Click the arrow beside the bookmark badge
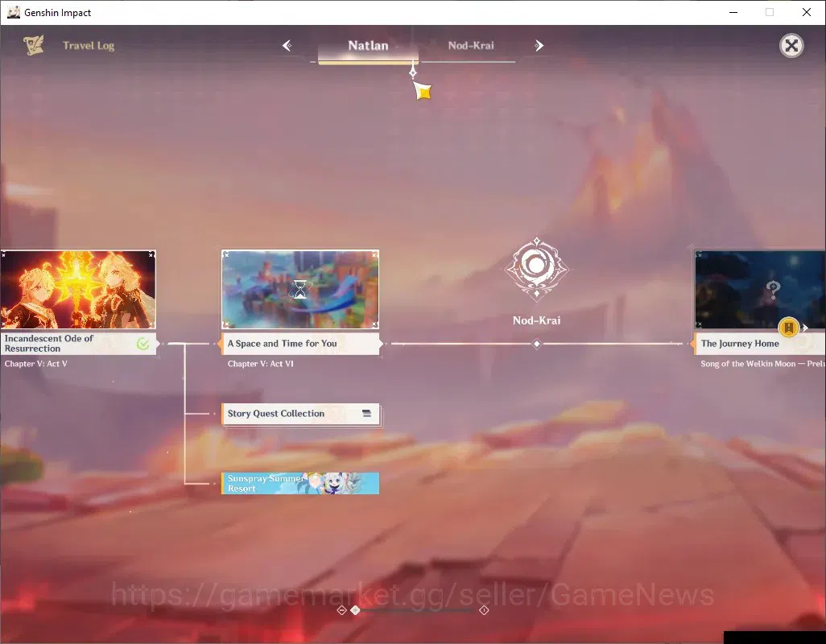This screenshot has height=644, width=826. (x=805, y=328)
